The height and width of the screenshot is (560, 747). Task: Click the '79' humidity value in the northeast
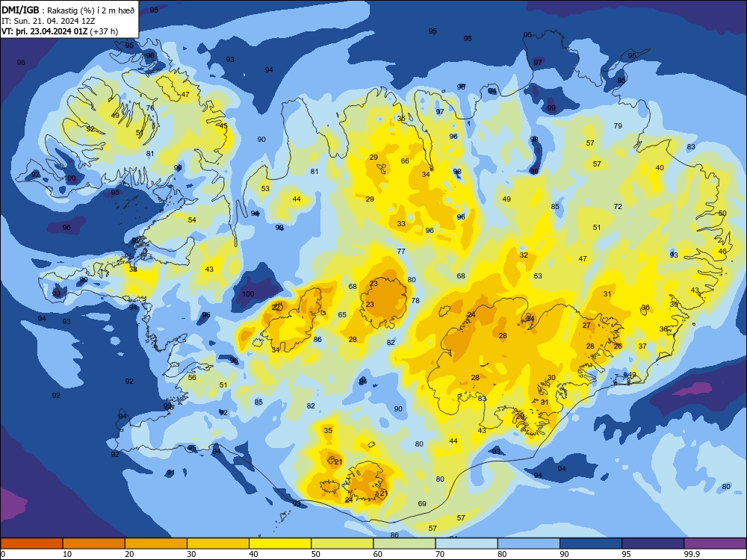(618, 125)
